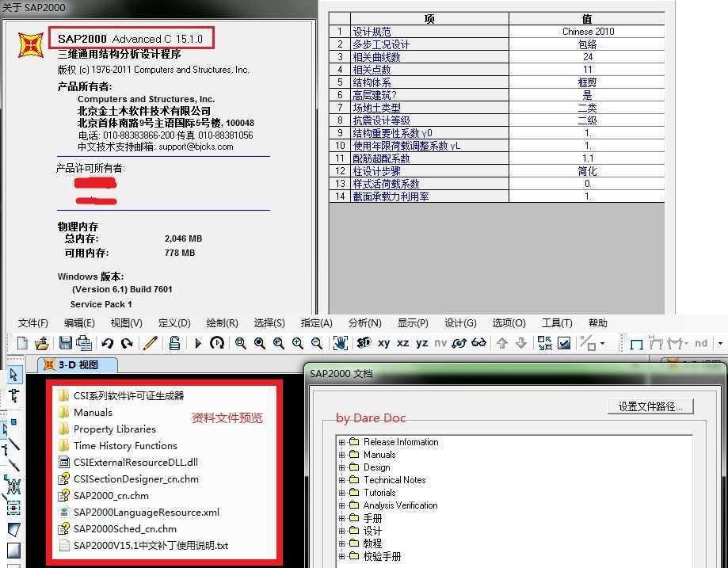728x568 pixels.
Task: Toggle Perspective view glasses icon
Action: coord(478,343)
